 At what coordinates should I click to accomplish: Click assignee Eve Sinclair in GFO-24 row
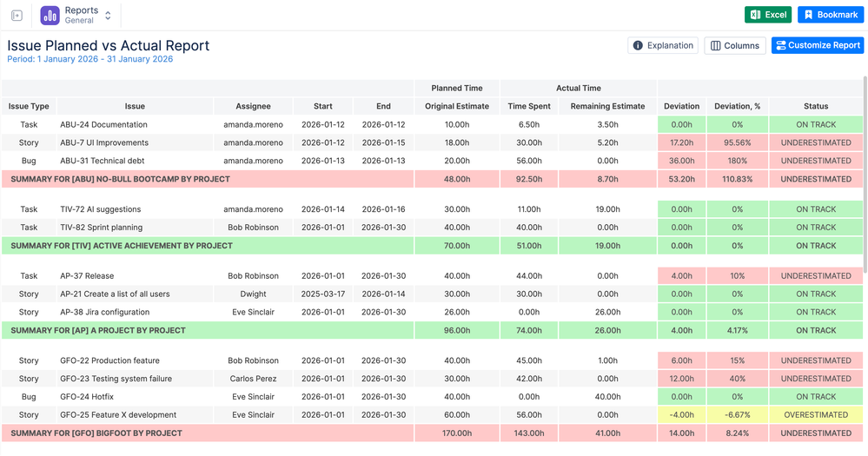click(x=253, y=397)
